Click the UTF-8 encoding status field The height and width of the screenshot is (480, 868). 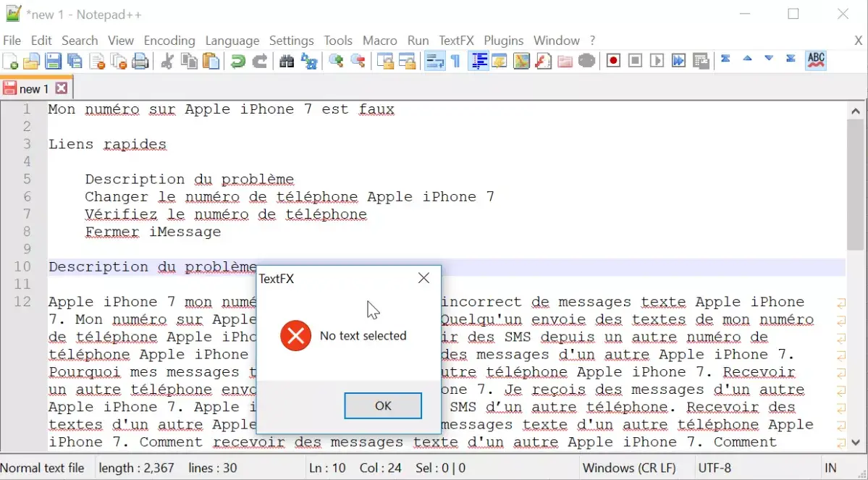point(715,468)
